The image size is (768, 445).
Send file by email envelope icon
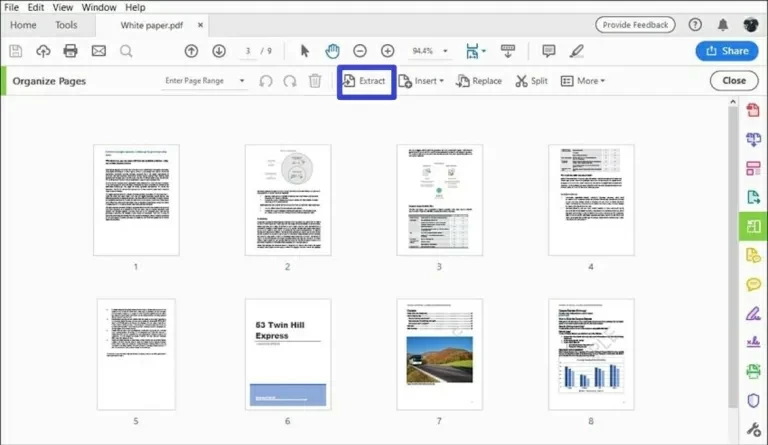[98, 51]
